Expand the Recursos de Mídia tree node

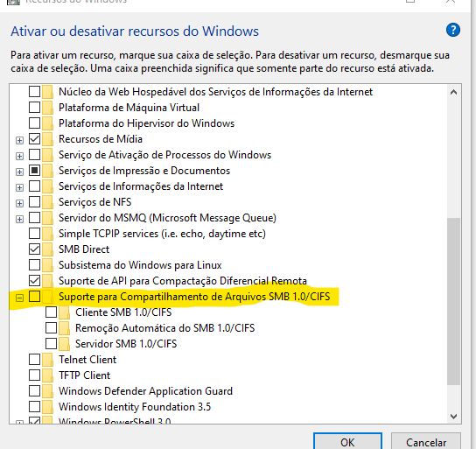tap(19, 140)
